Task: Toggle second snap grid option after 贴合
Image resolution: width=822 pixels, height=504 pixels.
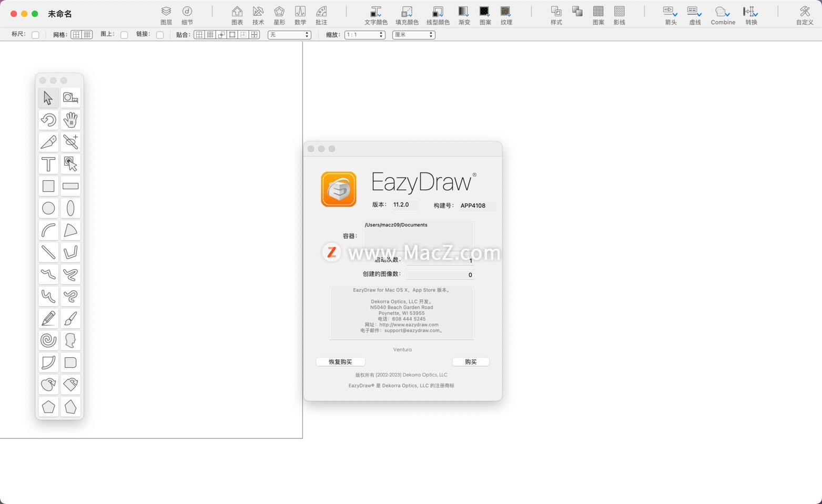Action: (210, 35)
